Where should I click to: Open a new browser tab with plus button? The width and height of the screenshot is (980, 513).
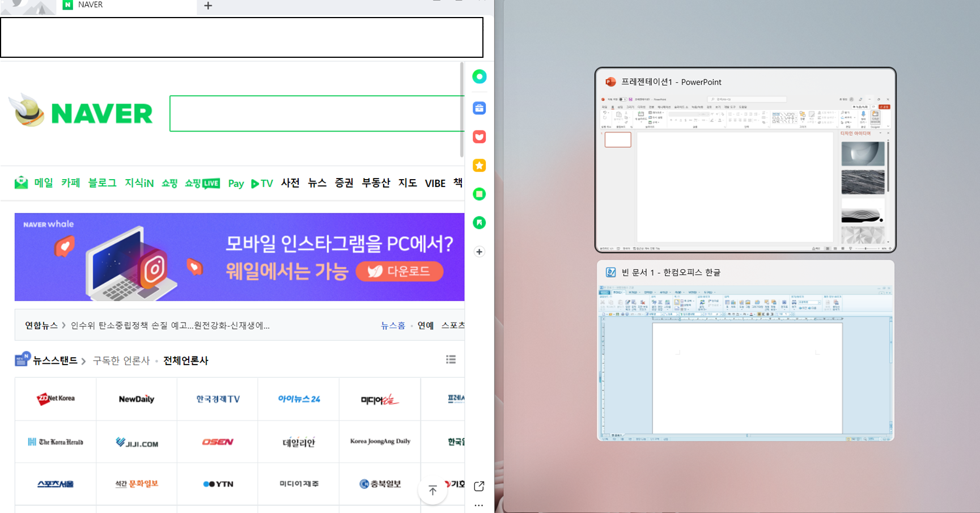[x=208, y=6]
